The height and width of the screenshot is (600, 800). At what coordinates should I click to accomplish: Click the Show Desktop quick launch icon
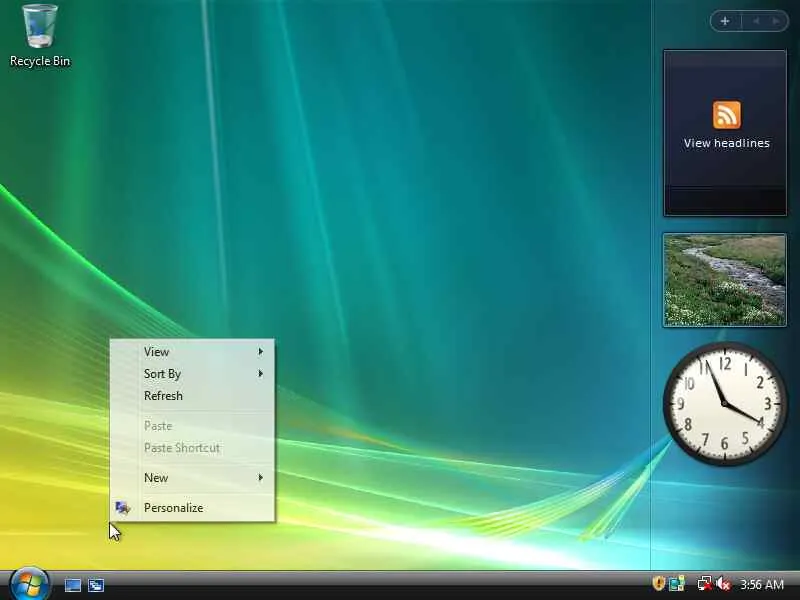[72, 585]
